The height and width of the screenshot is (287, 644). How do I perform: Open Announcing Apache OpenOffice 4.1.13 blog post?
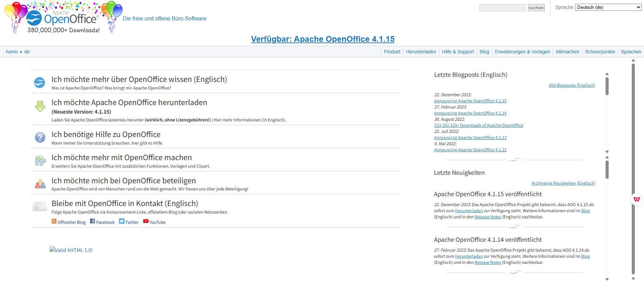point(470,138)
